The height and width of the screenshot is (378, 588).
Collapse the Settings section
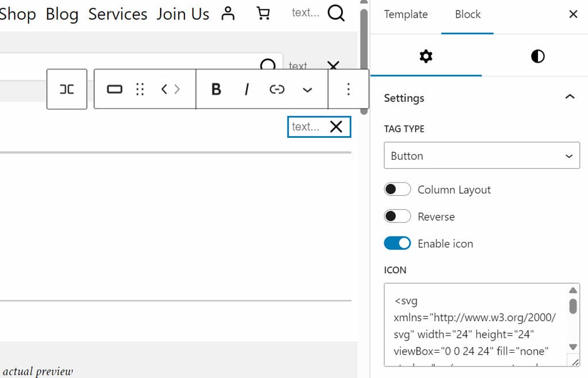click(569, 97)
